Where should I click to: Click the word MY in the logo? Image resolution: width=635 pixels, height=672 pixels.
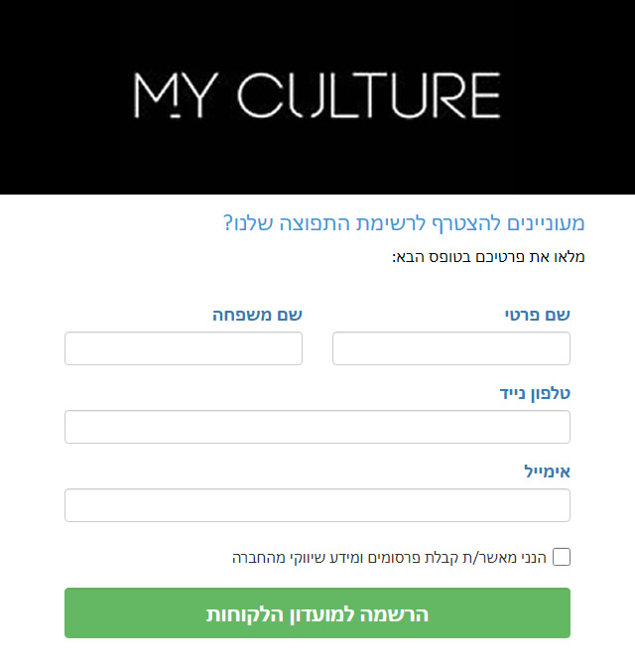(x=176, y=95)
